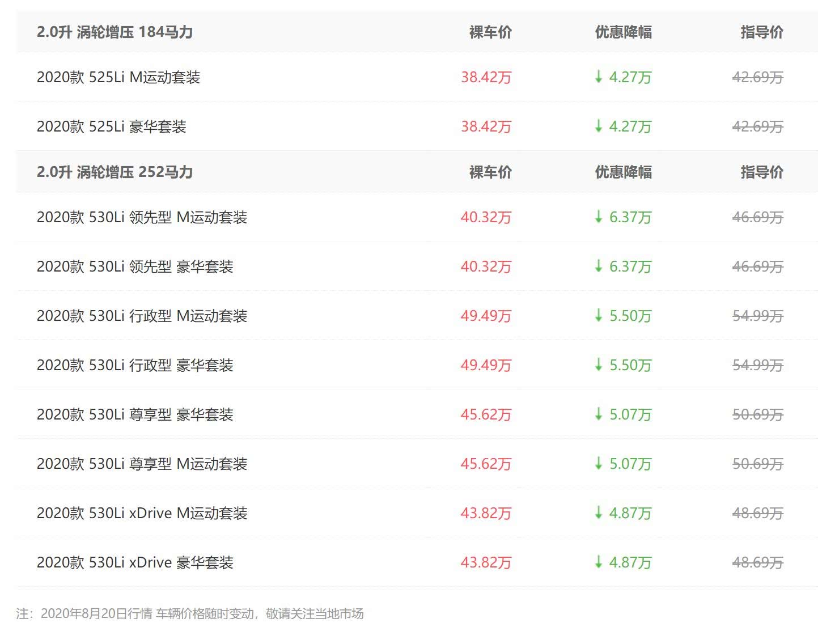Viewport: 818px width, 644px height.
Task: Click '优惠降幅' header in the 252马力 section
Action: tap(623, 172)
